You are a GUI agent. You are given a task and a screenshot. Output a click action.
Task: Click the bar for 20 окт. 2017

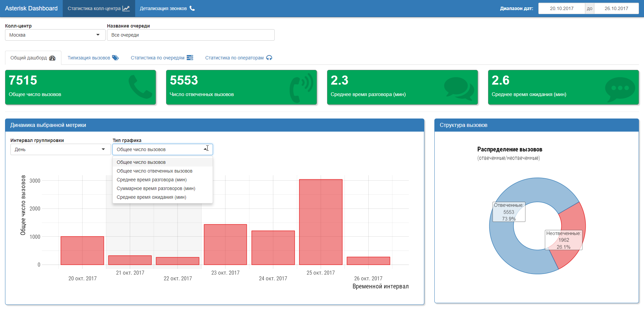tap(82, 250)
